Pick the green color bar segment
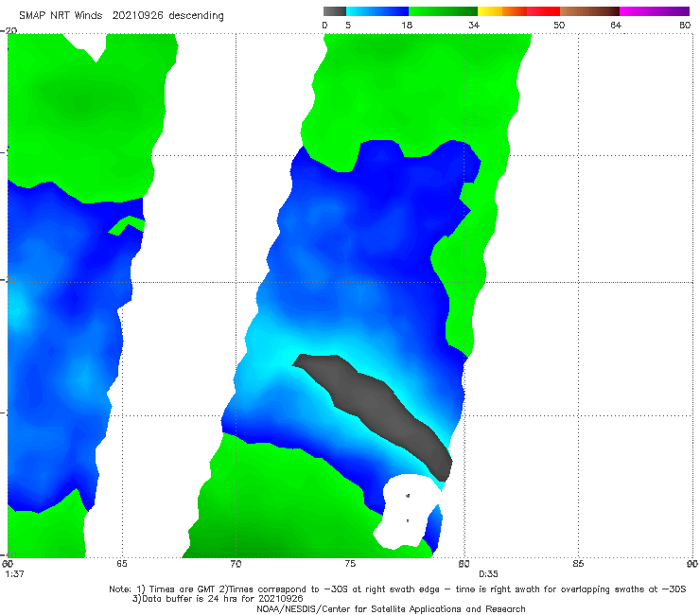 tap(444, 11)
